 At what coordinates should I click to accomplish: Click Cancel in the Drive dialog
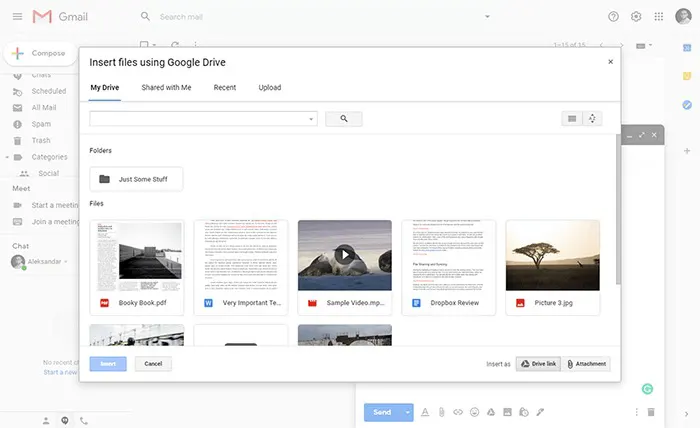[x=153, y=364]
